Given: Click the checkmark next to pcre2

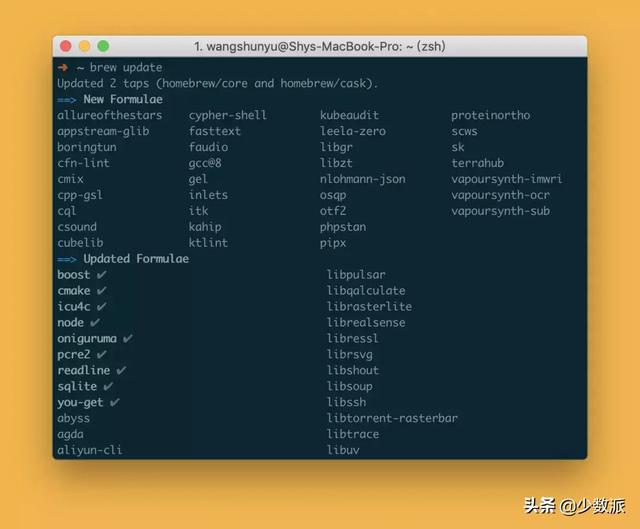Looking at the screenshot, I should [x=102, y=354].
